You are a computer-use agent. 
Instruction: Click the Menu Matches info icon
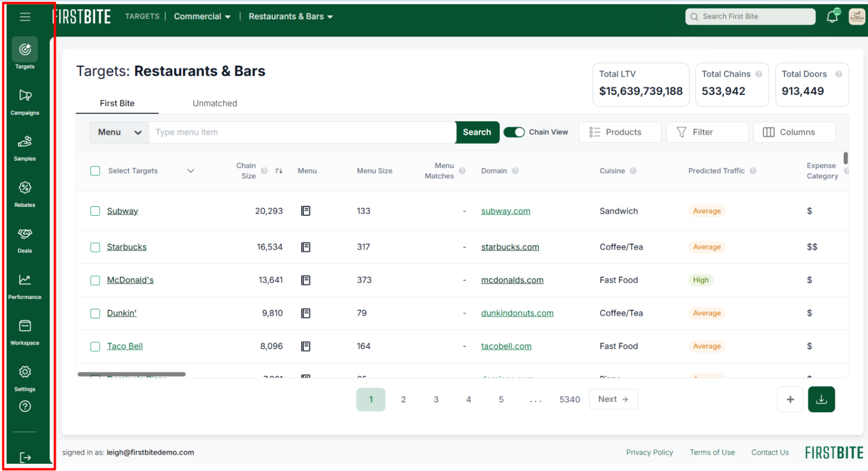coord(462,171)
